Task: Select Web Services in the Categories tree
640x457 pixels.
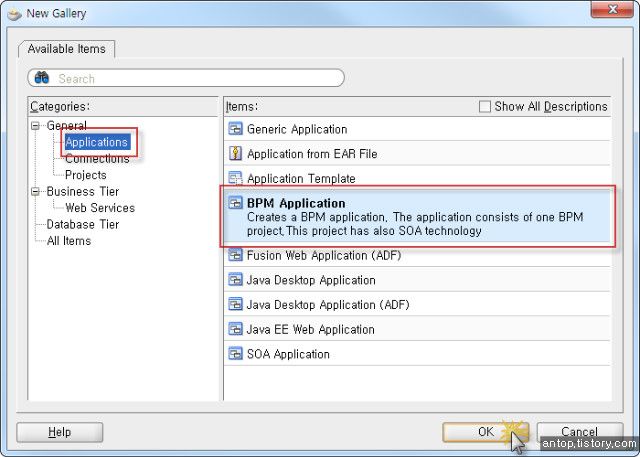Action: [x=100, y=208]
